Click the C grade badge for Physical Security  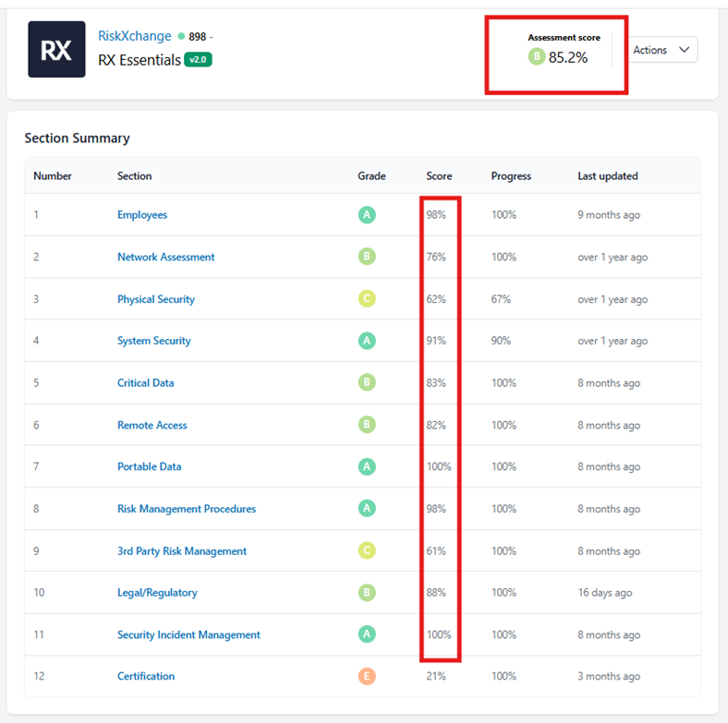click(x=367, y=299)
